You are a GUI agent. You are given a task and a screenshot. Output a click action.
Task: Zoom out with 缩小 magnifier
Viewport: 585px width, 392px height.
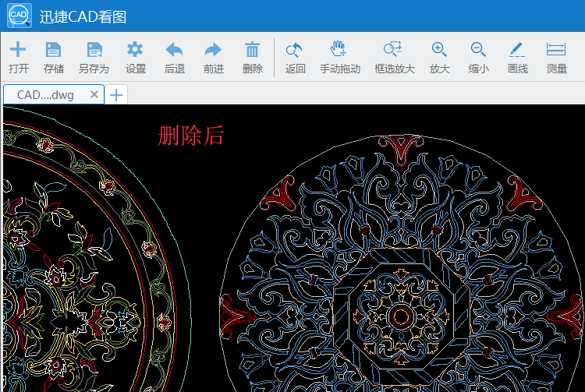click(x=478, y=50)
